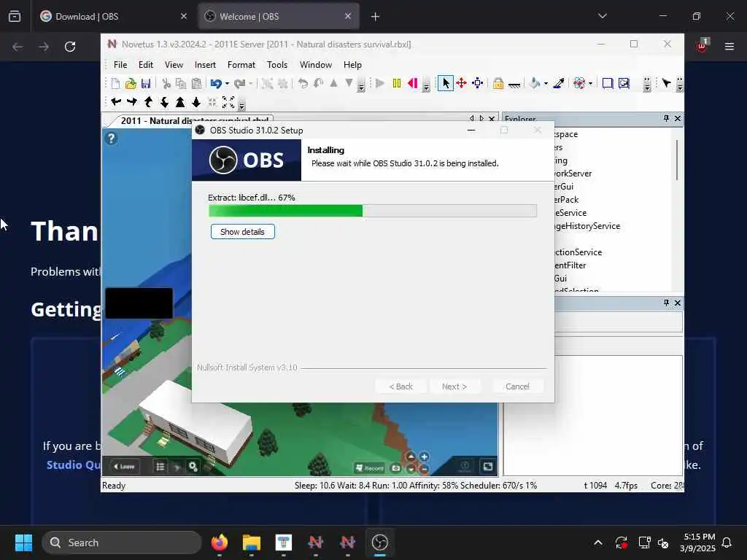
Task: Click the Material dropper tool icon
Action: [559, 84]
